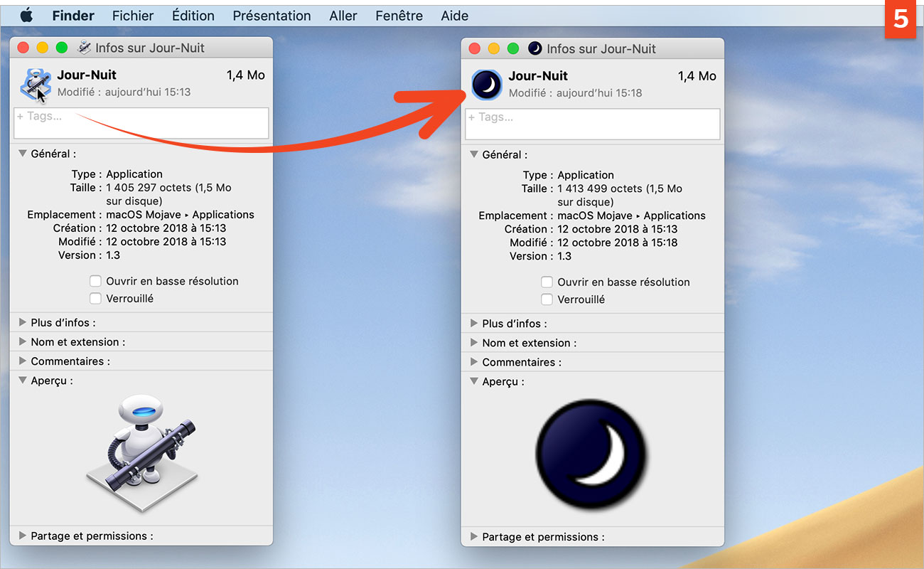The image size is (924, 569).
Task: Expand Commentaires in right window
Action: click(x=474, y=361)
